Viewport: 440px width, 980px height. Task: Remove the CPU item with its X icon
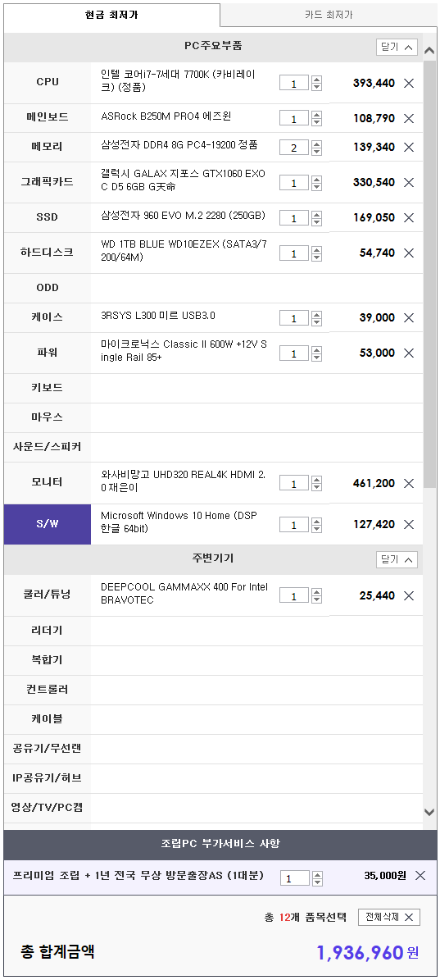[x=409, y=83]
